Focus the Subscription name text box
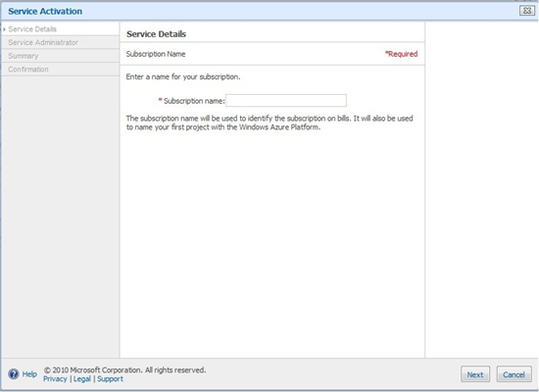The image size is (539, 392). click(286, 100)
